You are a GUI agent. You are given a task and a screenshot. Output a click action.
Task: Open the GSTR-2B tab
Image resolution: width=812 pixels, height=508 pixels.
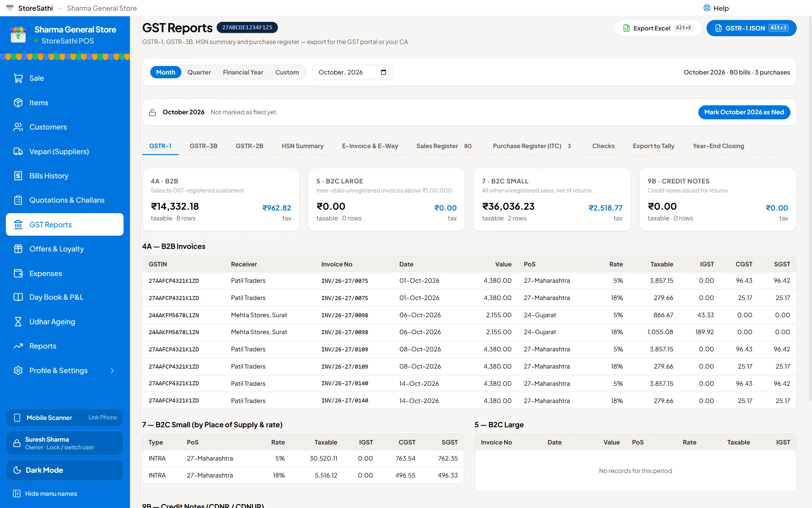[249, 146]
